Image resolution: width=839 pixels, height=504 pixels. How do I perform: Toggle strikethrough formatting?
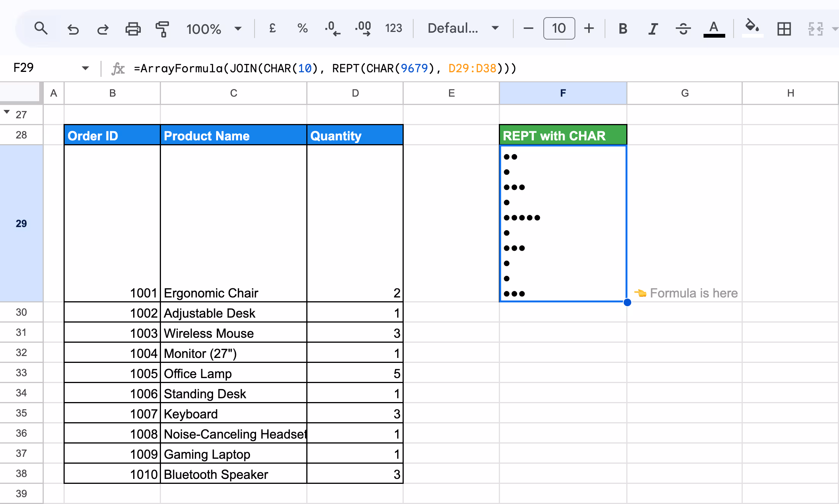[683, 29]
